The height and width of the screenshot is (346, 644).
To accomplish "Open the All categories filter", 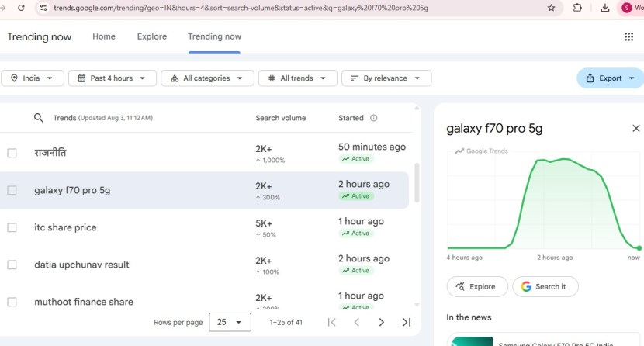I will [x=207, y=78].
